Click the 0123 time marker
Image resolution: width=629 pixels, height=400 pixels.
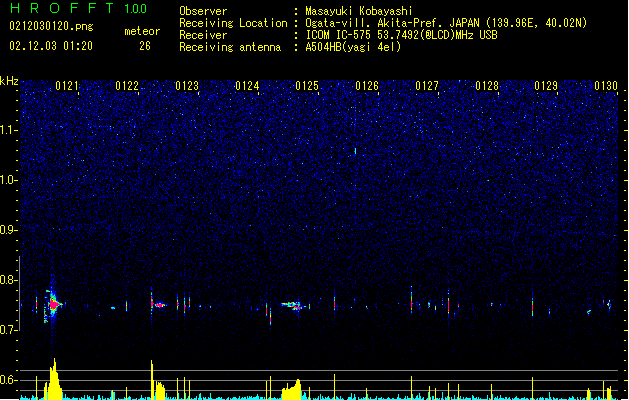click(x=187, y=86)
